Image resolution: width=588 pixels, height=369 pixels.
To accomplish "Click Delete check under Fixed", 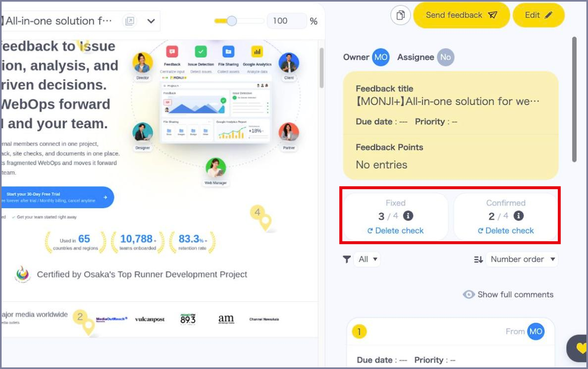I will pos(396,231).
